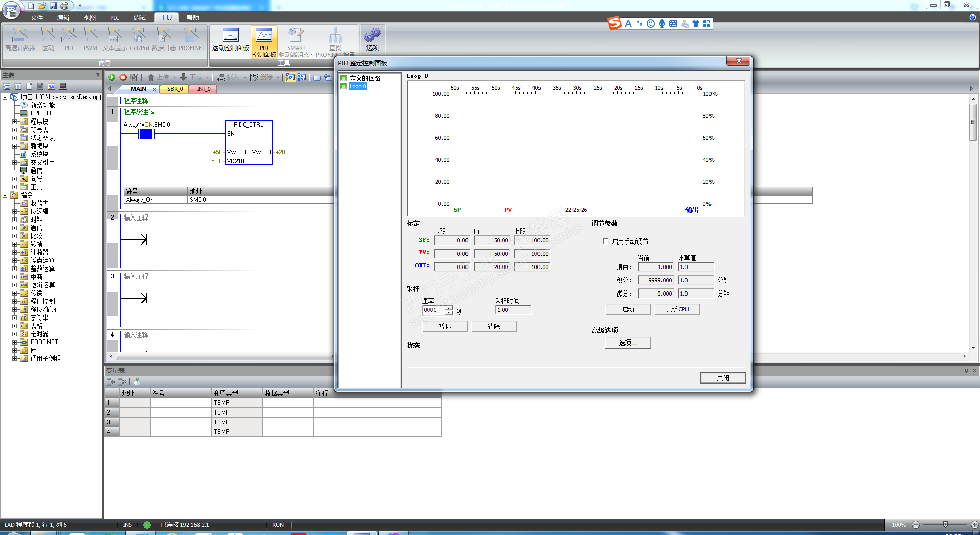The image size is (980, 535).
Task: Expand the 位逻辑 instruction folder
Action: (x=14, y=211)
